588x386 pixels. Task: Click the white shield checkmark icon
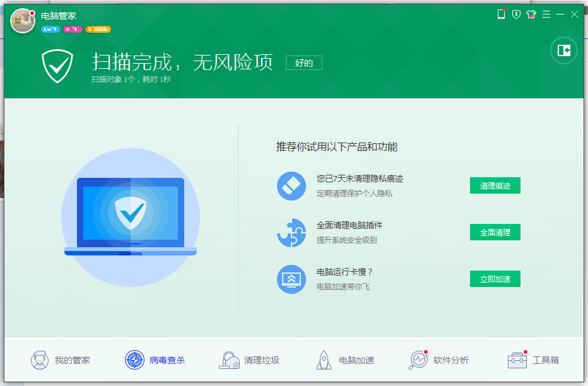tap(57, 66)
